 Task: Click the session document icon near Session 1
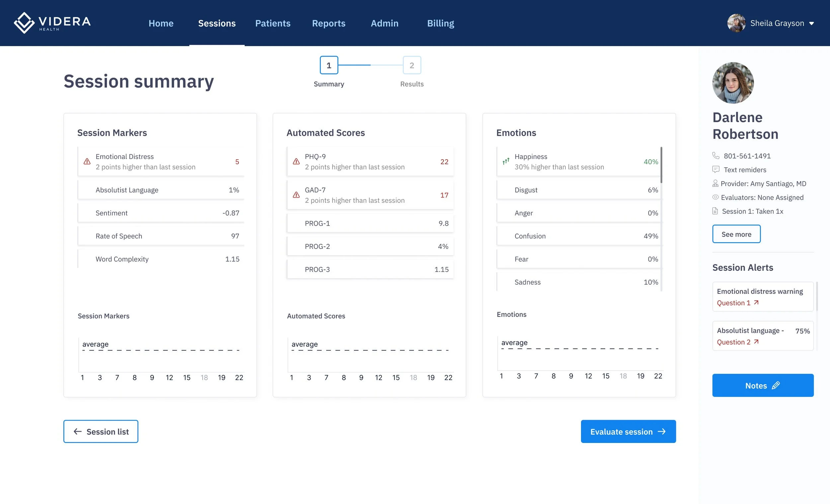(x=715, y=211)
